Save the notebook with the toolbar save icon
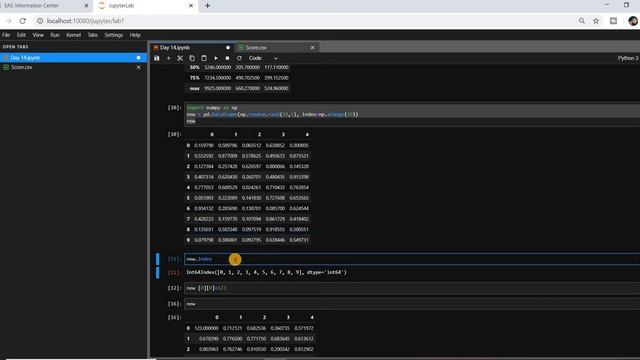 tap(157, 58)
